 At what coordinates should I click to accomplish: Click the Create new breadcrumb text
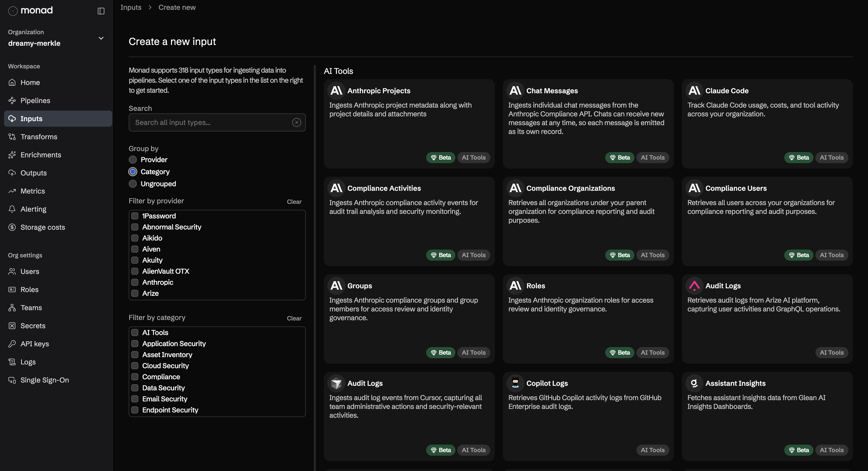point(177,7)
